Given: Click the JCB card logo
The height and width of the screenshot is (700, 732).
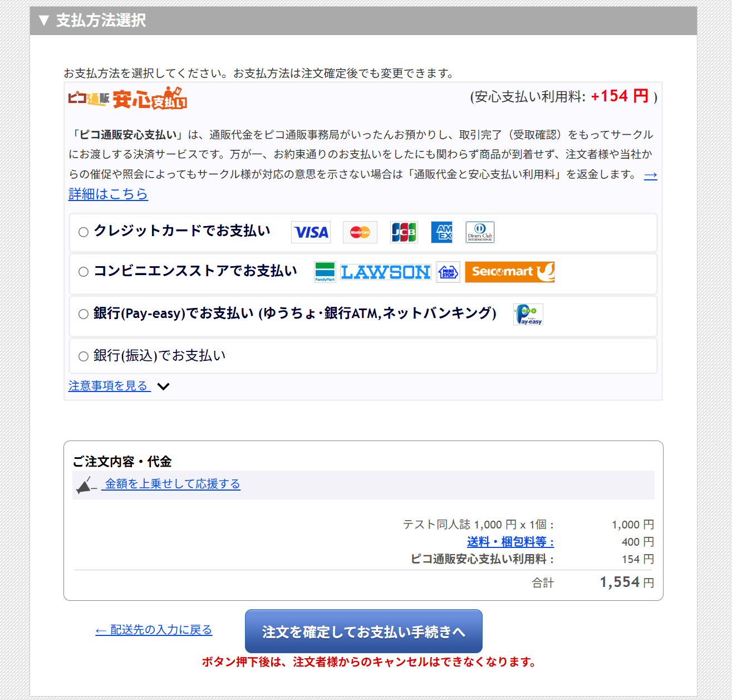Looking at the screenshot, I should click(404, 232).
